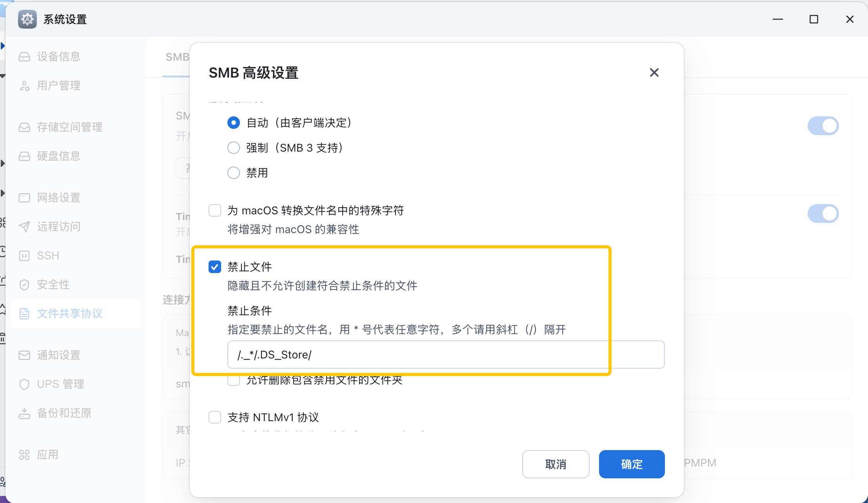
Task: Enable 为 macOS 转换文件名中的特殊字符 checkbox
Action: [x=215, y=210]
